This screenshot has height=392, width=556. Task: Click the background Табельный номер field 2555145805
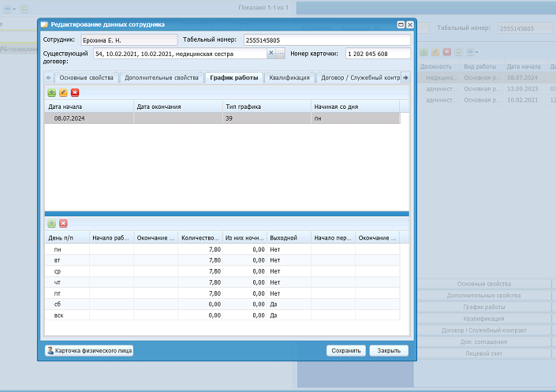coord(525,28)
